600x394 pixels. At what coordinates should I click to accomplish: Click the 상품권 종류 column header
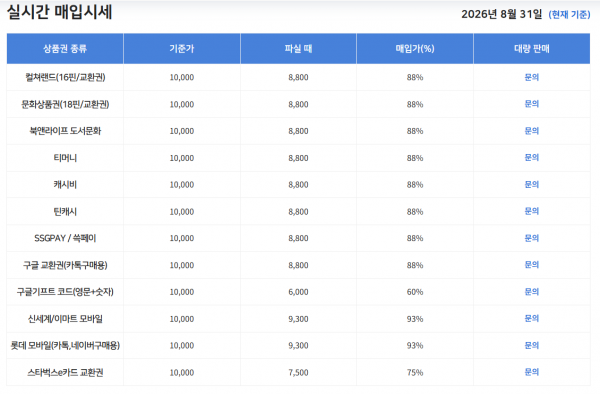point(65,49)
